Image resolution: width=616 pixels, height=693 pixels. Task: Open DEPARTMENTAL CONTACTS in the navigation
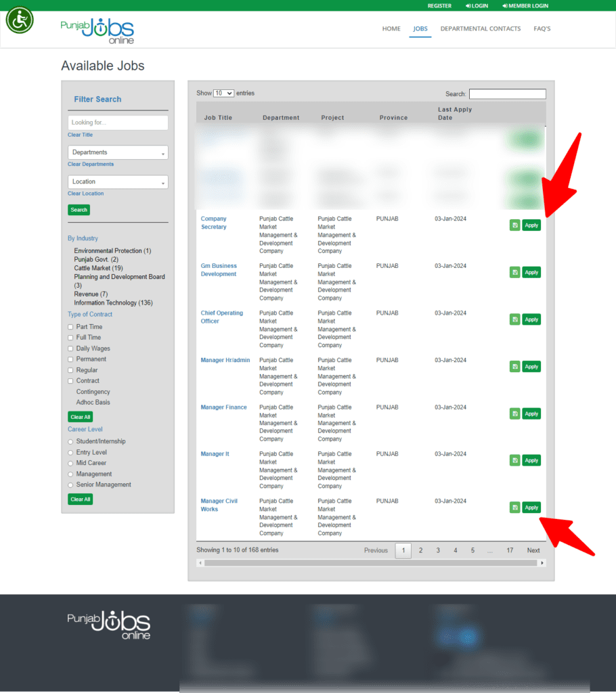click(480, 28)
